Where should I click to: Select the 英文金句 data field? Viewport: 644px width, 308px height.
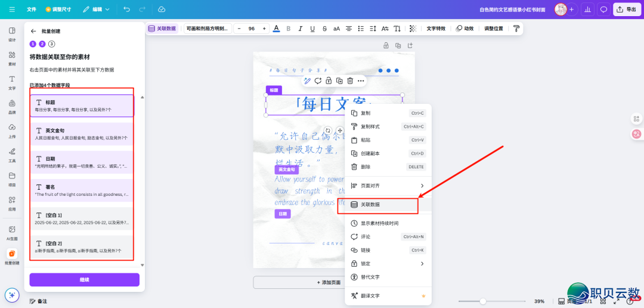(x=82, y=134)
